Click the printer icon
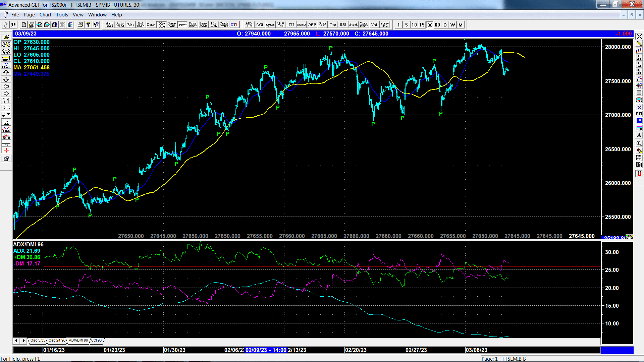Image resolution: width=644 pixels, height=362 pixels. click(x=80, y=25)
